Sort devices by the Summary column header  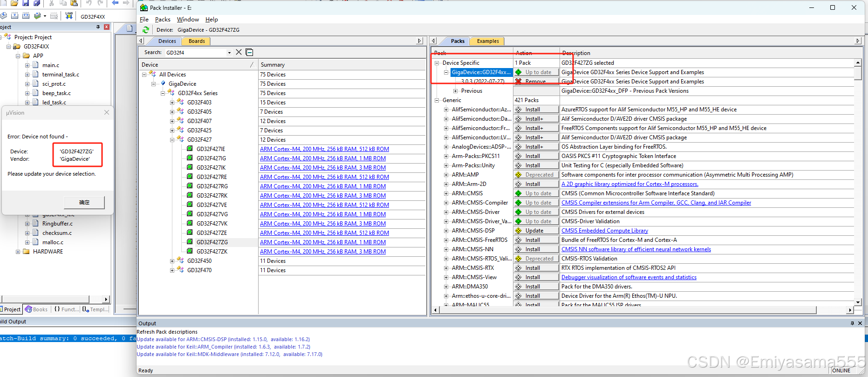[342, 64]
